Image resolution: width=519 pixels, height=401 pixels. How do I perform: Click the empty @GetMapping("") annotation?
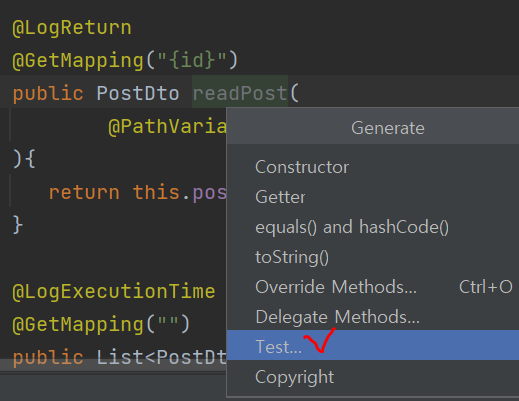101,324
